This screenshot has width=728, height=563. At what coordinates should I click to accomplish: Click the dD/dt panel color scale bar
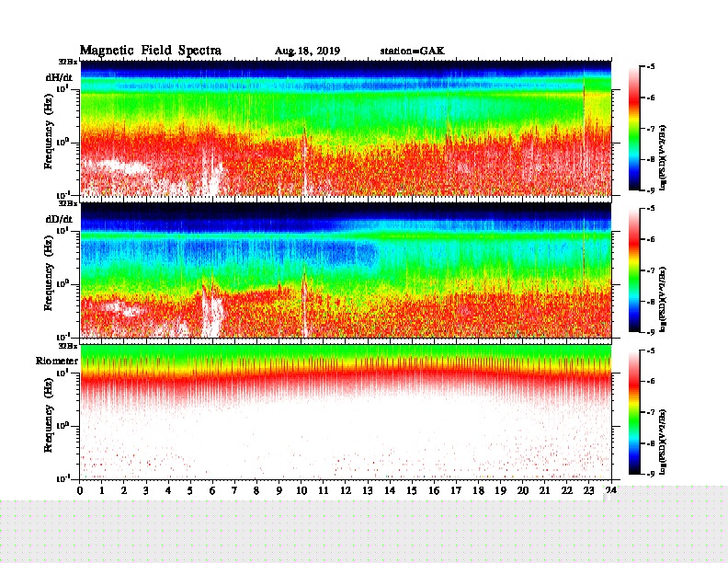pos(634,270)
